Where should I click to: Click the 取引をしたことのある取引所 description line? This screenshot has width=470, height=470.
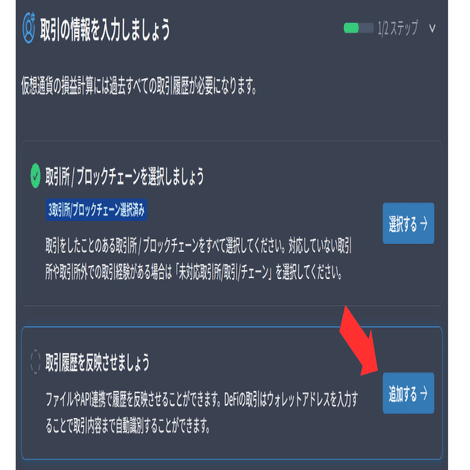pos(198,246)
